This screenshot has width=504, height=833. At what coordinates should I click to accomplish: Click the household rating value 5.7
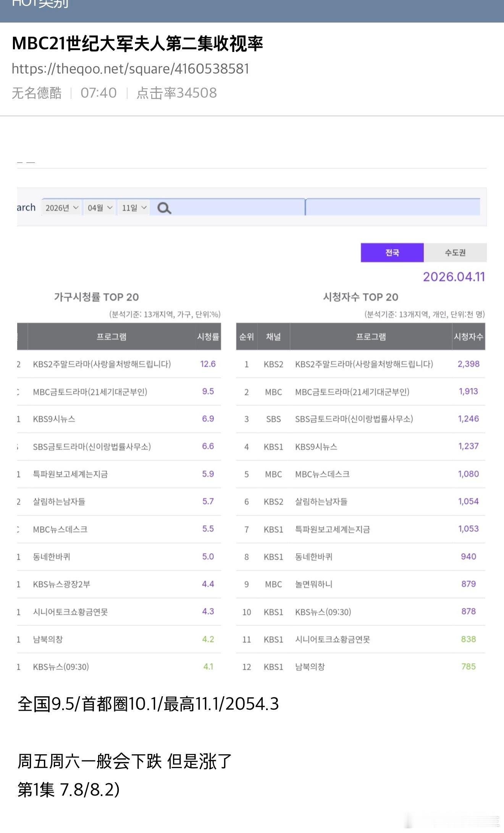click(x=208, y=501)
